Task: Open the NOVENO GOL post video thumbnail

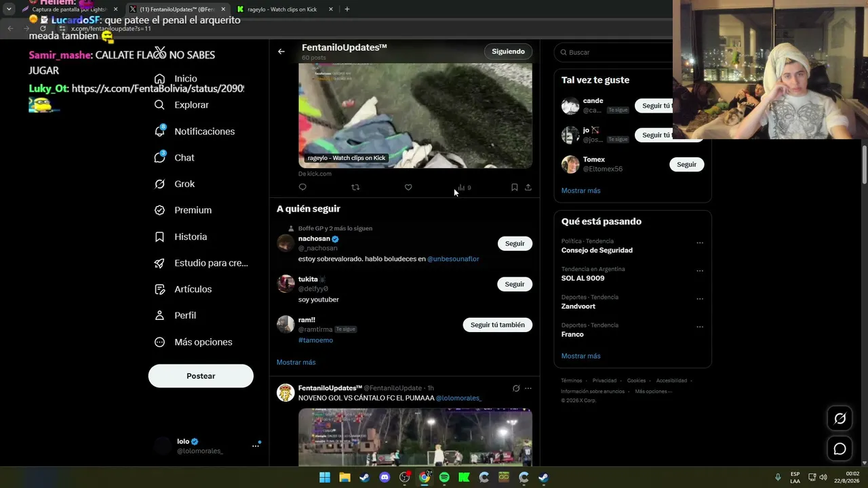Action: 415,437
